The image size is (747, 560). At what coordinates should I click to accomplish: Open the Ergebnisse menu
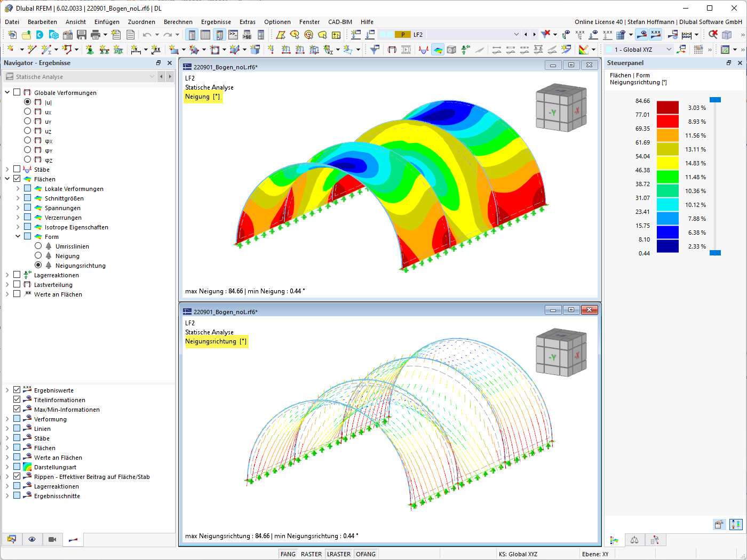(216, 22)
